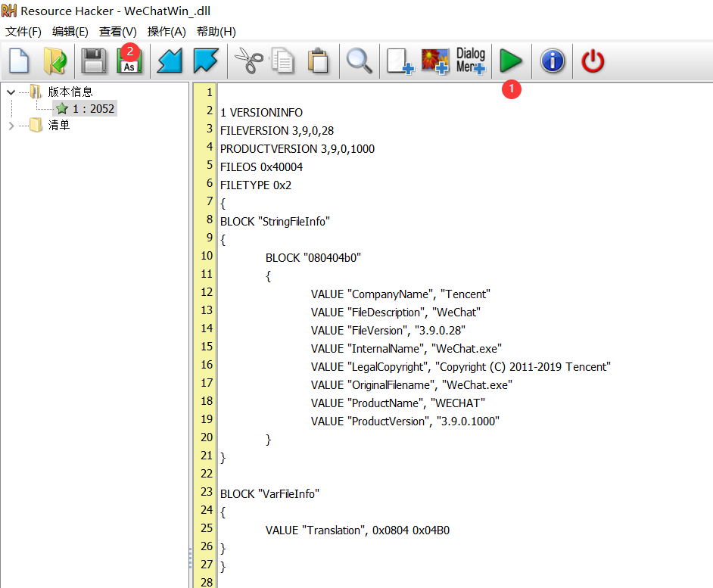Image resolution: width=713 pixels, height=588 pixels.
Task: Click the dotted splitter grip between panes
Action: coord(190,558)
